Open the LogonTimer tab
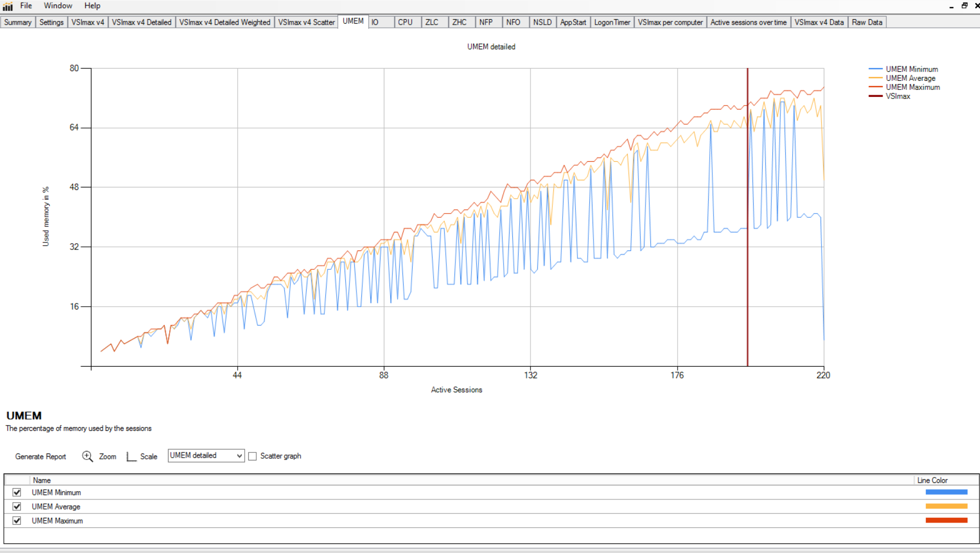This screenshot has width=980, height=553. tap(612, 22)
